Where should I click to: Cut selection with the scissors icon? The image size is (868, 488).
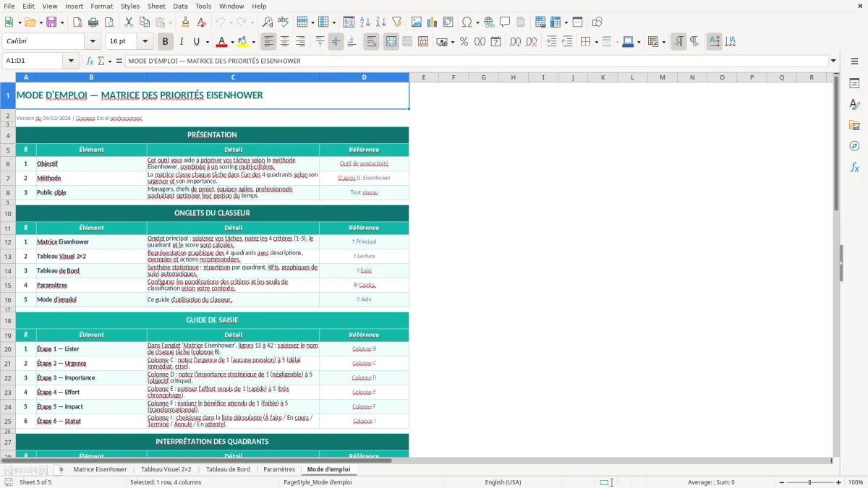pyautogui.click(x=129, y=22)
